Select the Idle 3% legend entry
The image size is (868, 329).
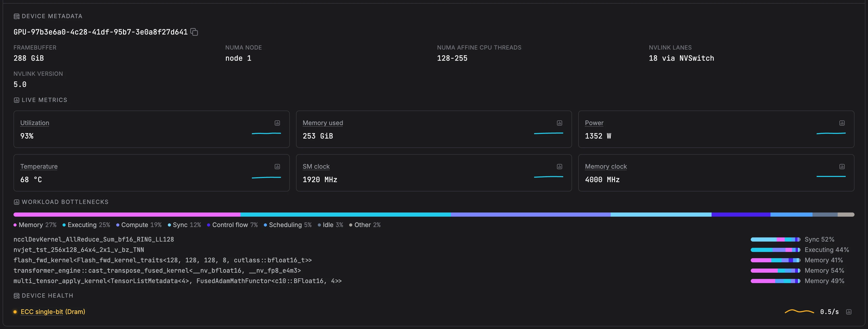pos(330,225)
